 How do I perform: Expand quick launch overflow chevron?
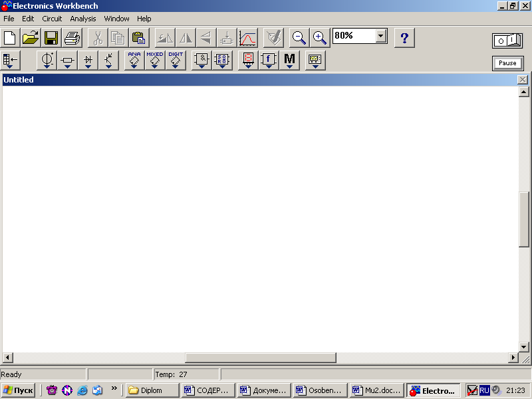click(114, 388)
